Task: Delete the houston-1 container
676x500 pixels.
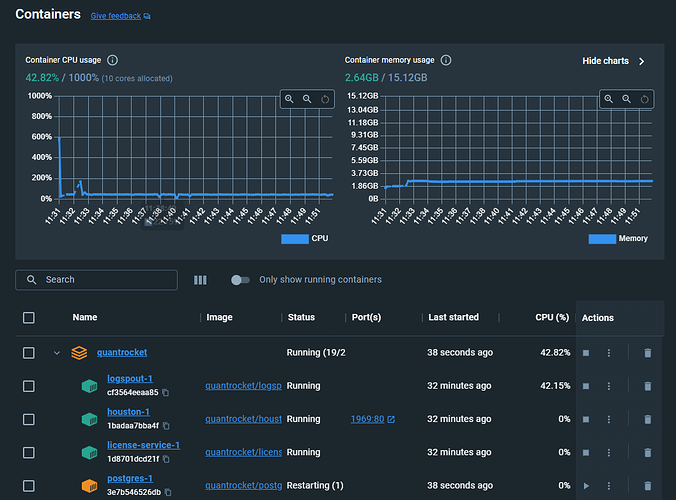Action: 648,419
